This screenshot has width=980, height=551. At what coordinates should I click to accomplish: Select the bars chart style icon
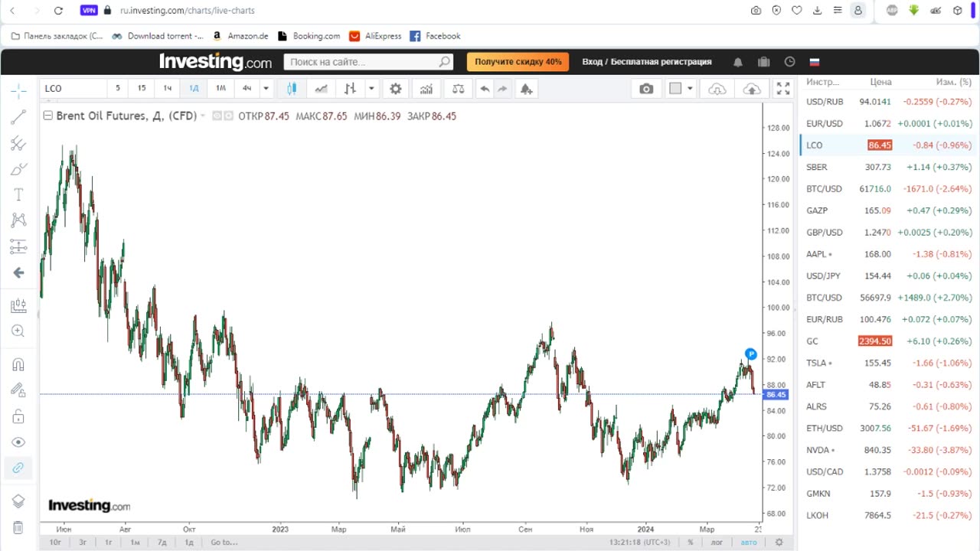click(x=350, y=89)
